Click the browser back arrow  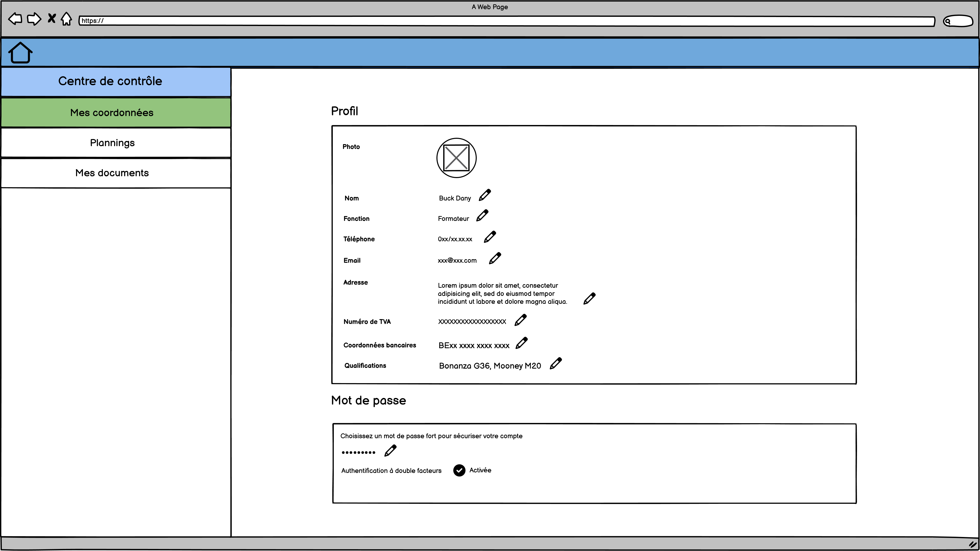click(15, 19)
